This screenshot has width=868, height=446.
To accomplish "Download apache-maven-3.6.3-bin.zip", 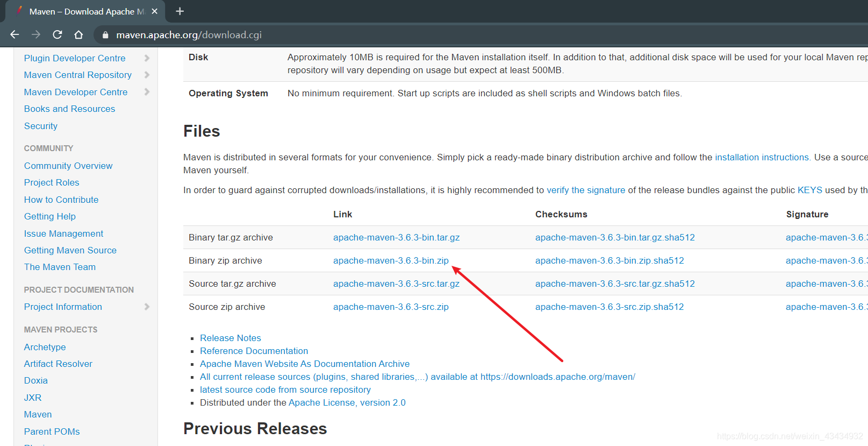I will click(x=391, y=260).
